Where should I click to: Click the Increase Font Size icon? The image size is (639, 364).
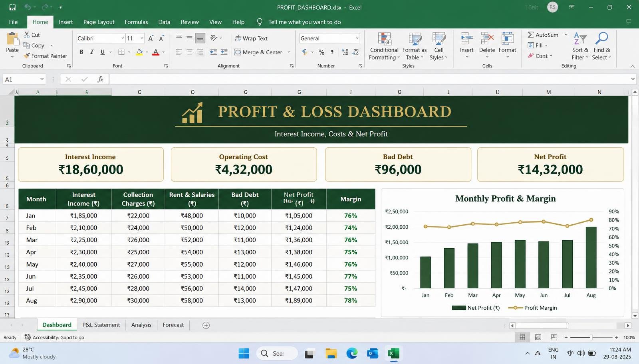[151, 38]
